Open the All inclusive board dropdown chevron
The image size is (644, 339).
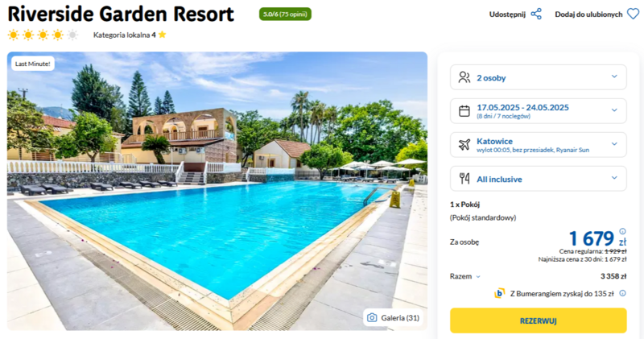tap(614, 177)
